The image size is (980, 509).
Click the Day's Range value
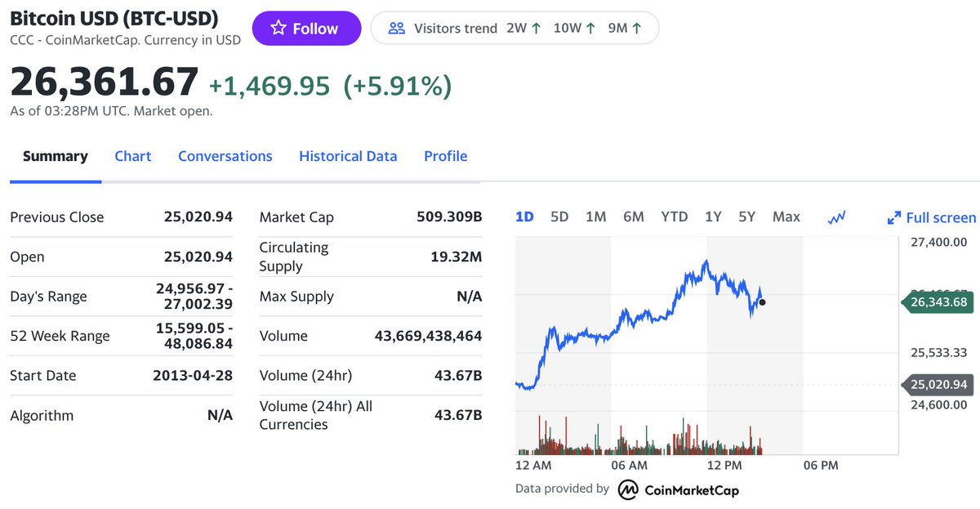[x=194, y=296]
